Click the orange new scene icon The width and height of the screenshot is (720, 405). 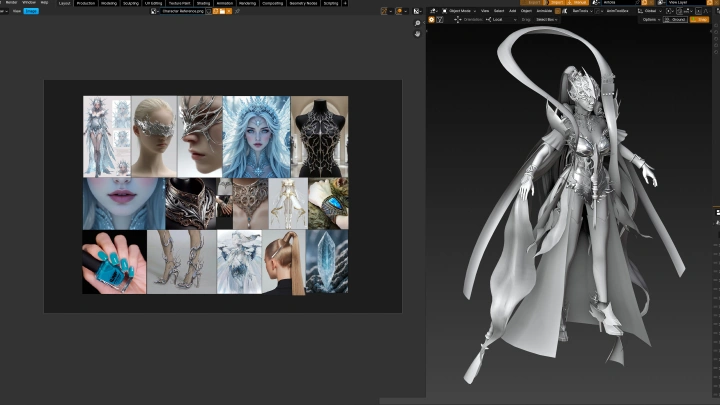pyautogui.click(x=644, y=2)
